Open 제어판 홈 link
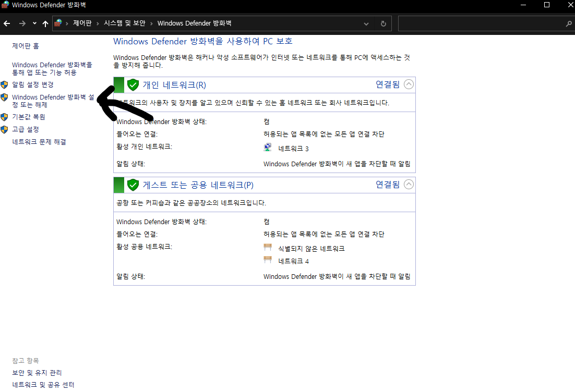The height and width of the screenshot is (392, 575). click(x=25, y=46)
